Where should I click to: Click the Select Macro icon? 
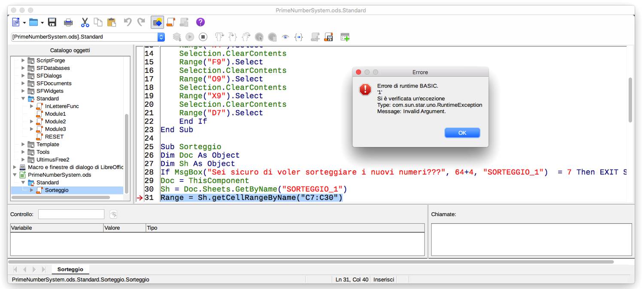pyautogui.click(x=170, y=21)
